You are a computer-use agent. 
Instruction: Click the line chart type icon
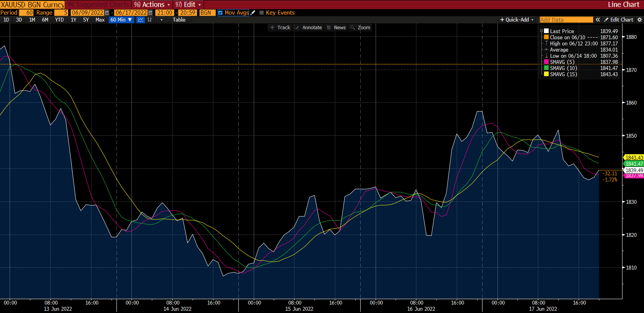point(141,20)
